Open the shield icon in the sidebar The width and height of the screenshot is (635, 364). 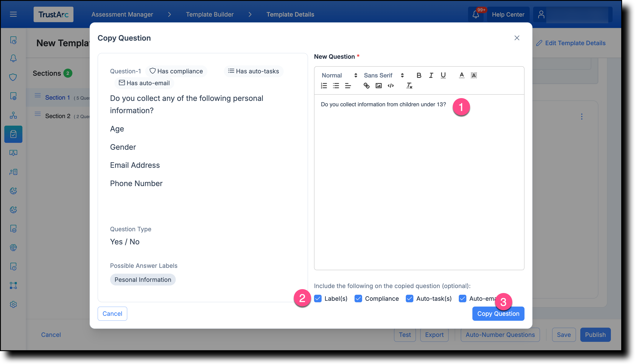pos(13,77)
